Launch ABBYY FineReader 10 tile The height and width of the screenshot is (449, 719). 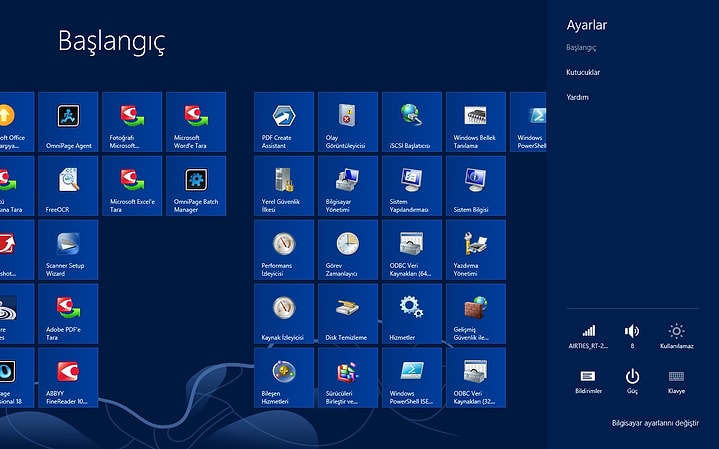click(68, 377)
